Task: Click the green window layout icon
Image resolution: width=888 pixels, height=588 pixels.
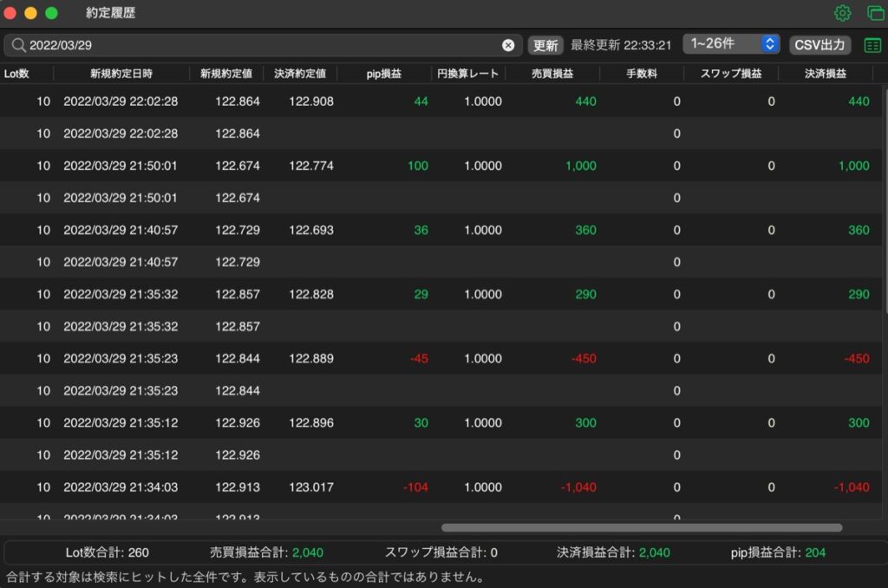Action: [876, 13]
